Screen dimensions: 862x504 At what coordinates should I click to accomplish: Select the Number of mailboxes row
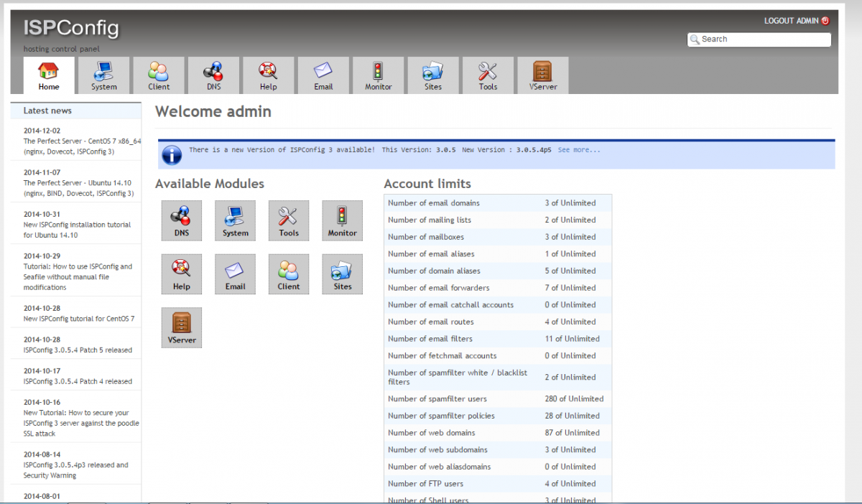498,237
